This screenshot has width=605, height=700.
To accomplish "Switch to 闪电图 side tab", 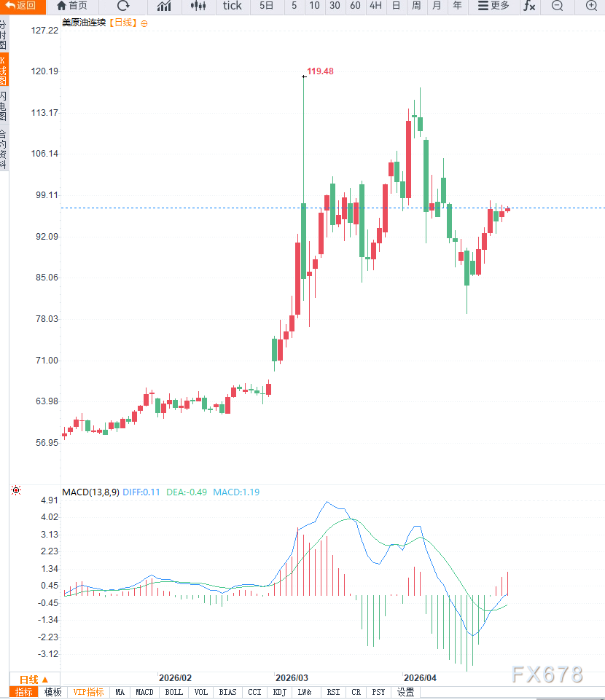I will tap(4, 106).
